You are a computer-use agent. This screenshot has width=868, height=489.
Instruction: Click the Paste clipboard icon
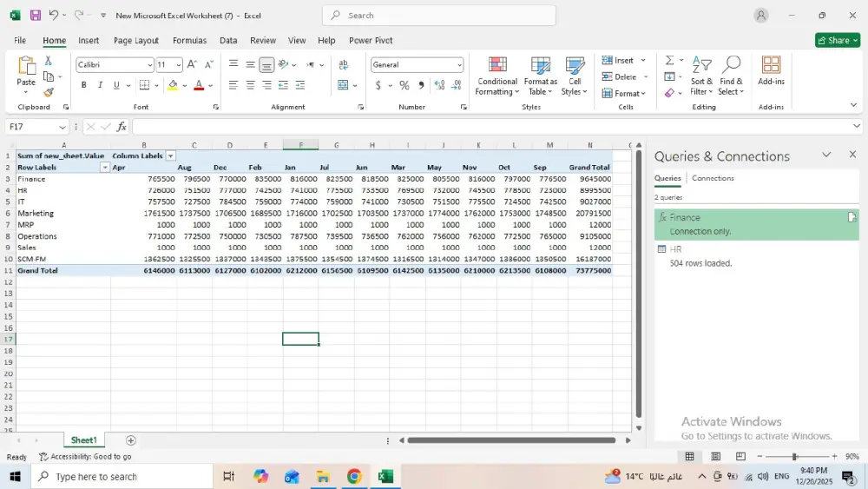[x=26, y=66]
